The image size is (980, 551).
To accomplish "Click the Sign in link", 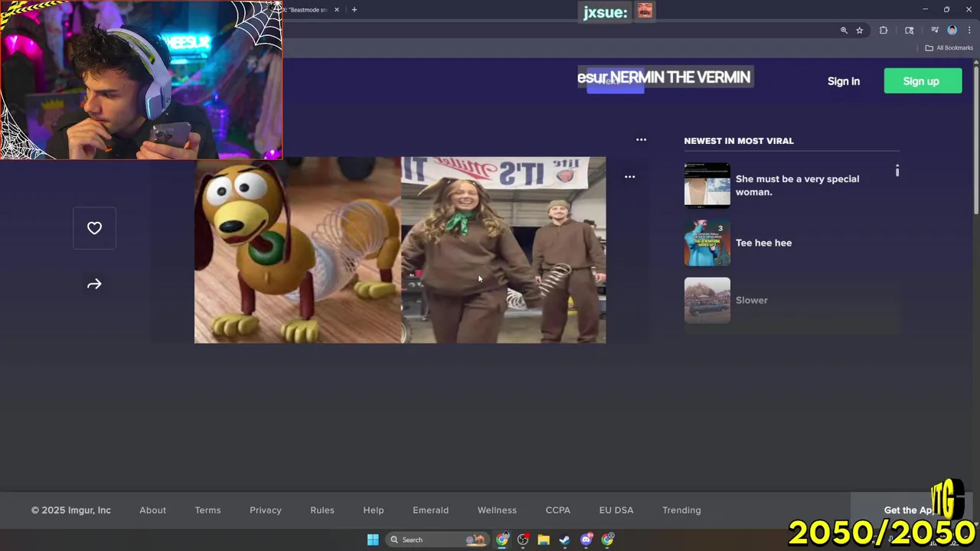I will (x=844, y=81).
